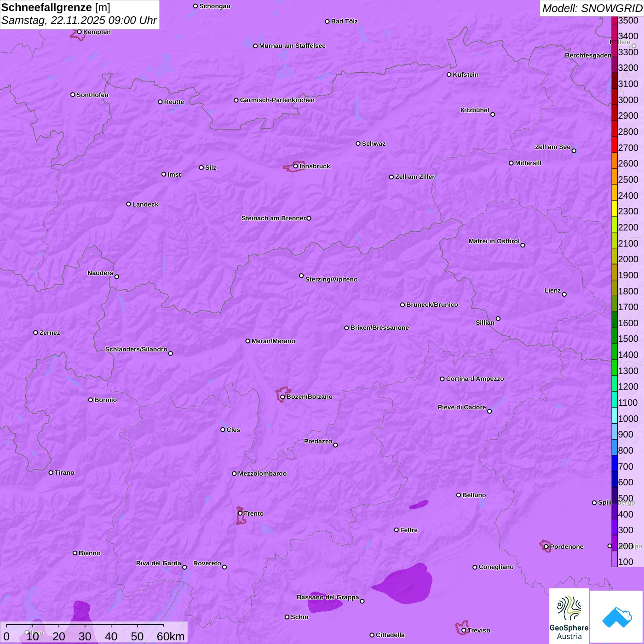
Task: Click the 'Brixen/Bressanone' label
Action: point(379,328)
